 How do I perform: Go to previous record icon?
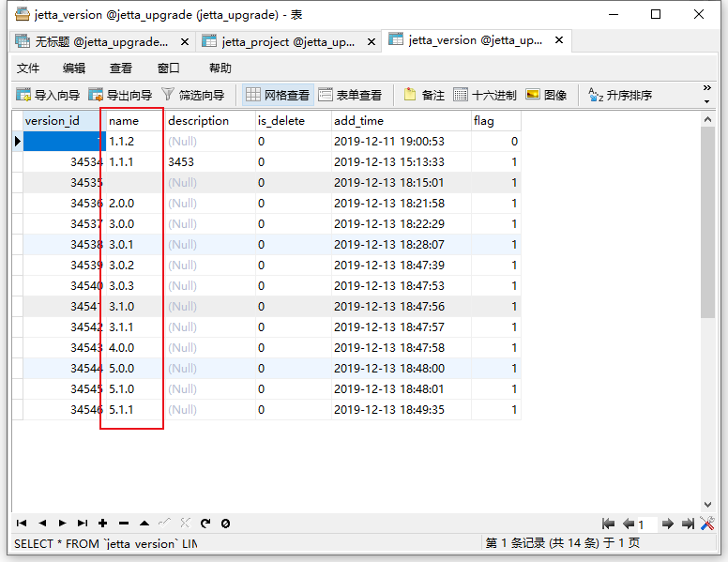click(x=42, y=524)
